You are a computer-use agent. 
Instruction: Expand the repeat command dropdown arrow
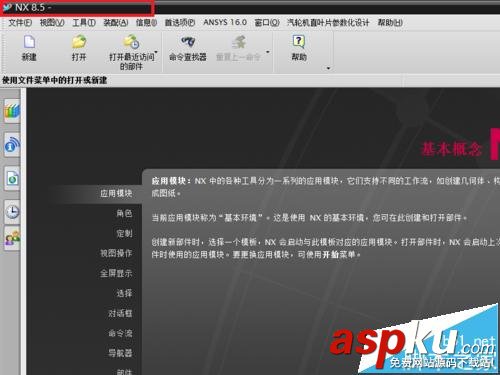[267, 52]
